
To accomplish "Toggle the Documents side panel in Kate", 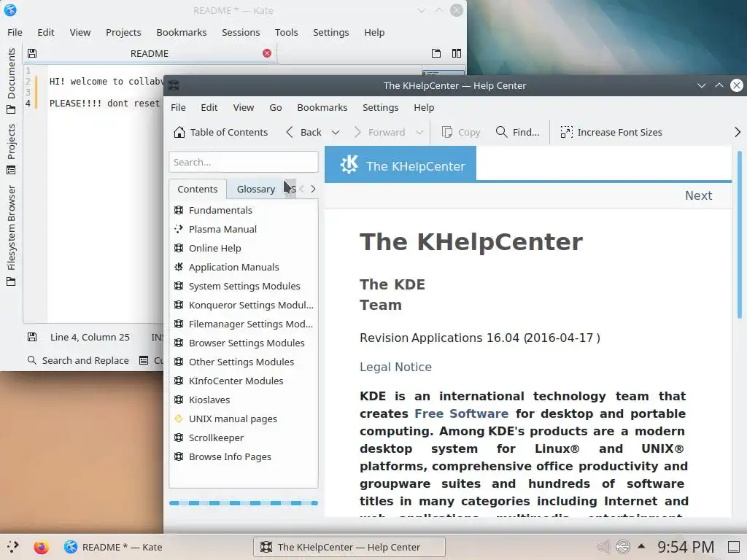I will click(x=11, y=81).
